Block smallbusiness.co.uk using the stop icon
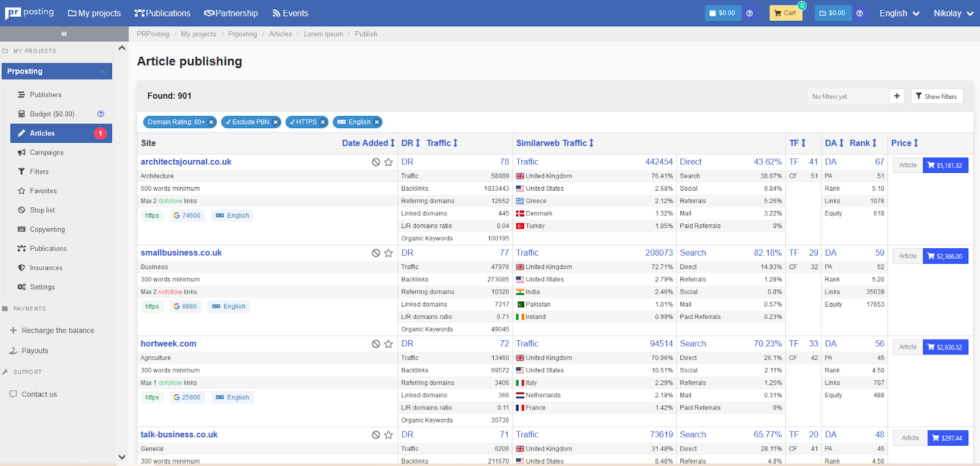This screenshot has height=466, width=980. click(x=376, y=253)
